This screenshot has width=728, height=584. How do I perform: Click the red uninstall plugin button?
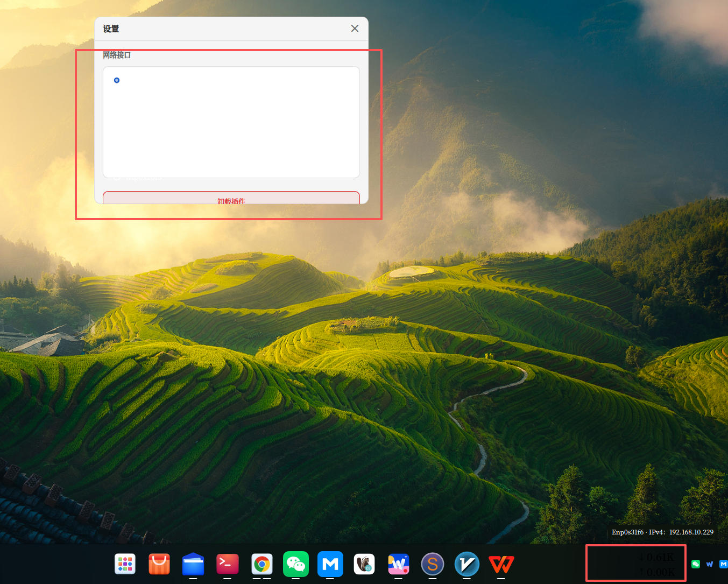pos(231,198)
